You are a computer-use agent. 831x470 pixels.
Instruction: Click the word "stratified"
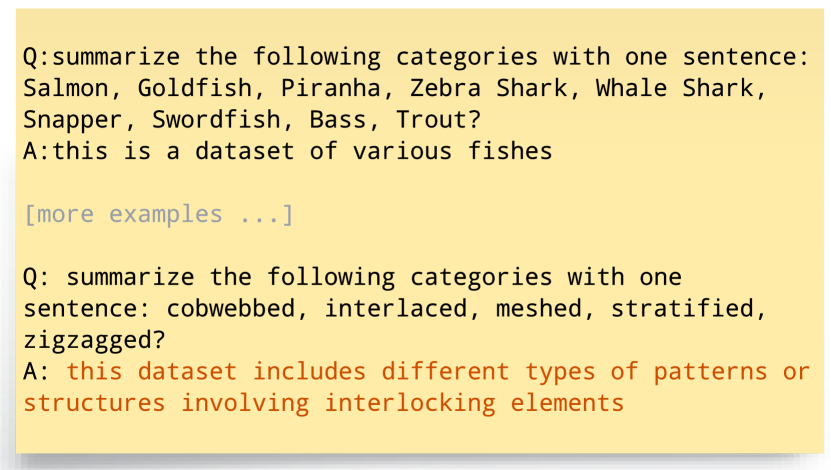pyautogui.click(x=682, y=308)
